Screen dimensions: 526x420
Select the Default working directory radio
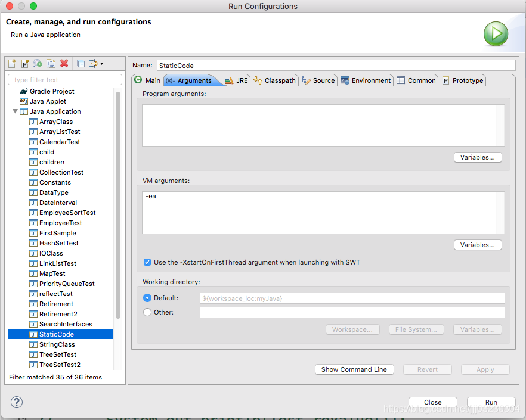point(147,298)
